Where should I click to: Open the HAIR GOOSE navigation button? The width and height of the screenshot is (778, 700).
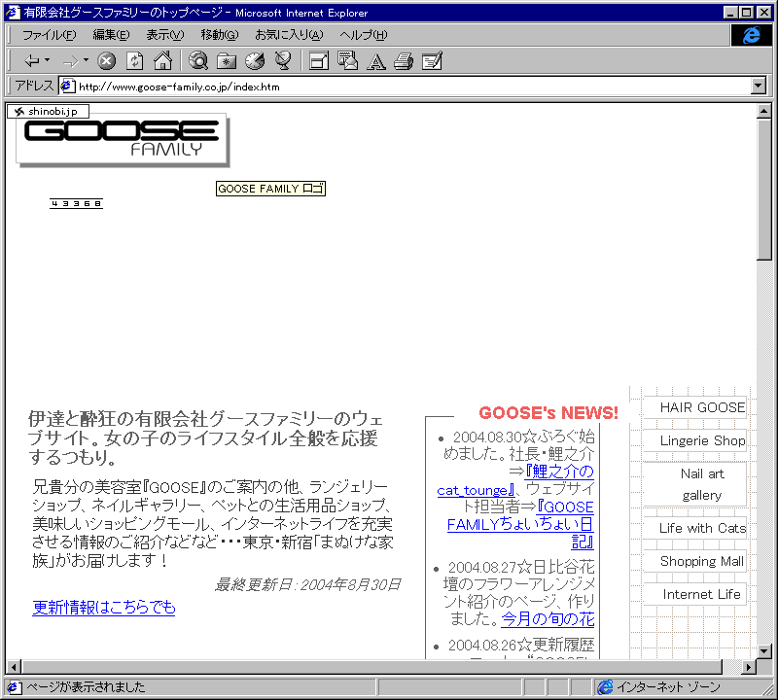pos(694,407)
